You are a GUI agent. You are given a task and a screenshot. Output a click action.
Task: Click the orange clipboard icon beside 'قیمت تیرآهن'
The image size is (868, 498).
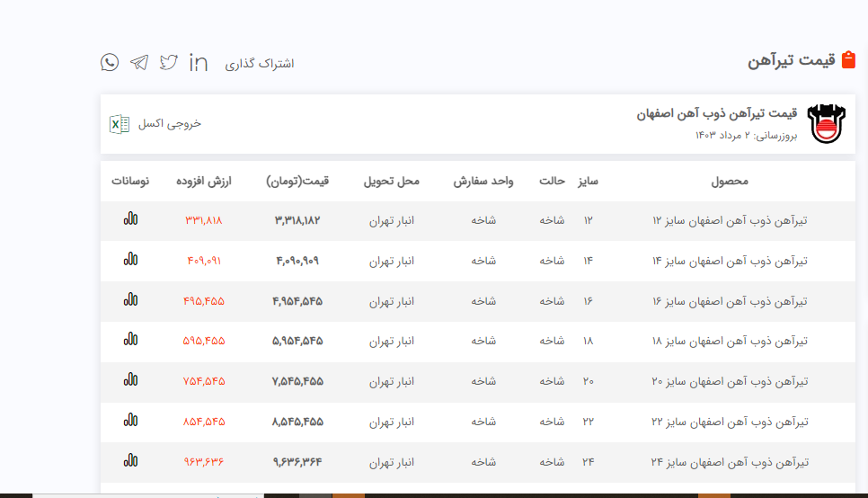[848, 60]
